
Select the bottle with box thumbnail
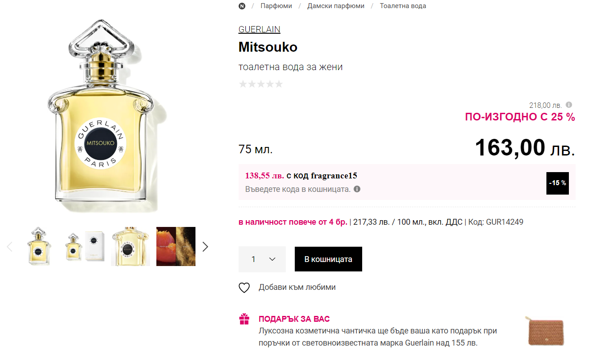(x=85, y=247)
